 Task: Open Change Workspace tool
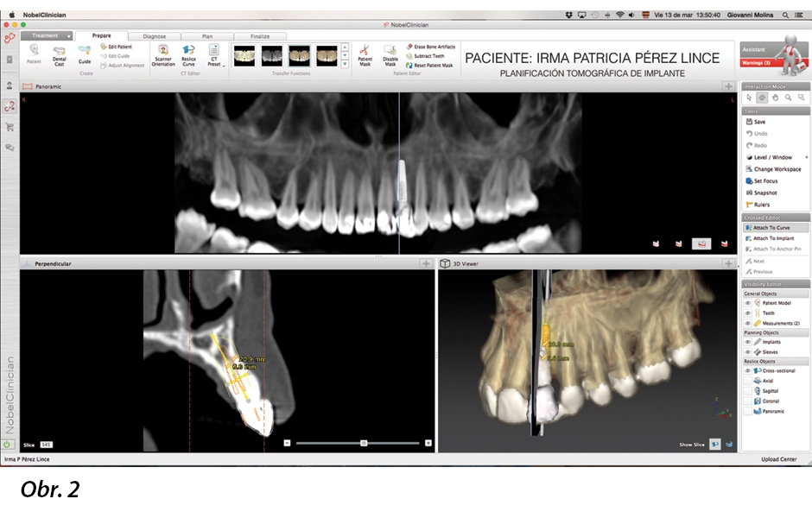coord(773,169)
